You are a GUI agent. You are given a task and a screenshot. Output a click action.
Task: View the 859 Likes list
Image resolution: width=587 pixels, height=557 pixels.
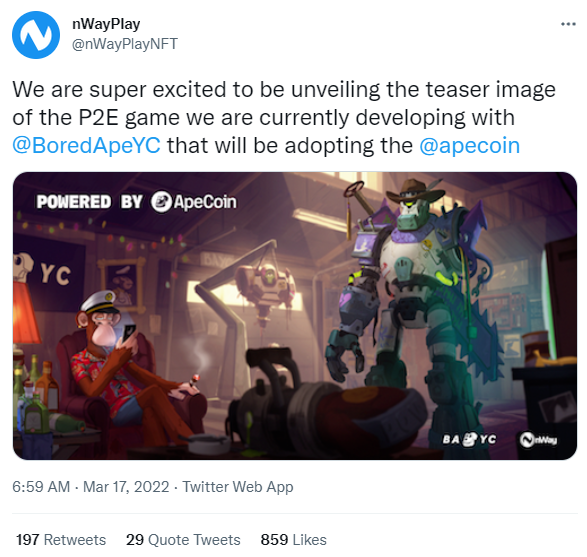(294, 540)
